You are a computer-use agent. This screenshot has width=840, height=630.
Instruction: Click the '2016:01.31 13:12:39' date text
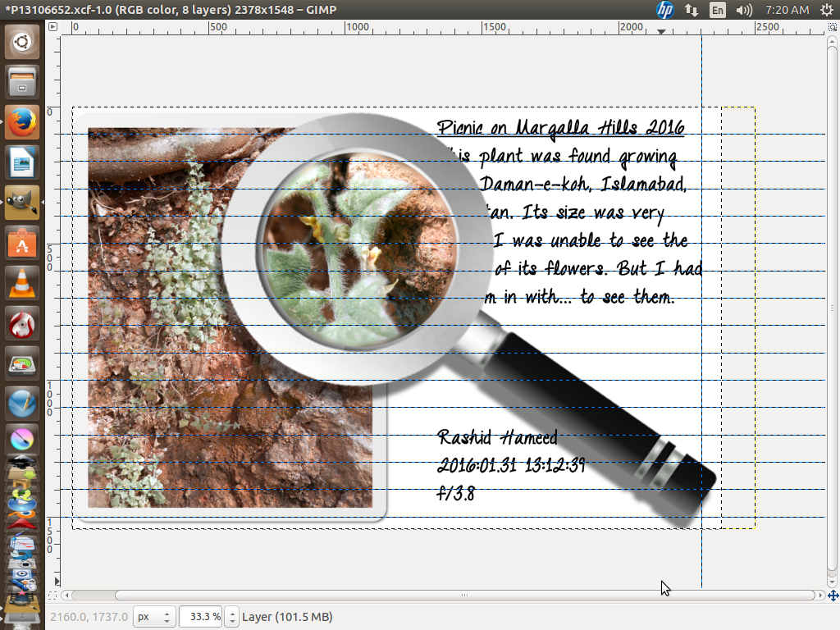pyautogui.click(x=511, y=464)
